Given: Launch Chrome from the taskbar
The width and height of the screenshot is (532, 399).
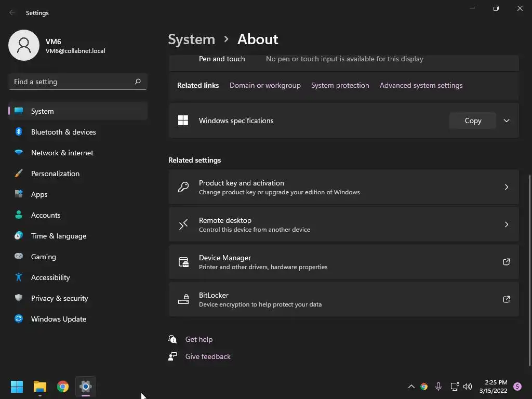Looking at the screenshot, I should point(63,387).
